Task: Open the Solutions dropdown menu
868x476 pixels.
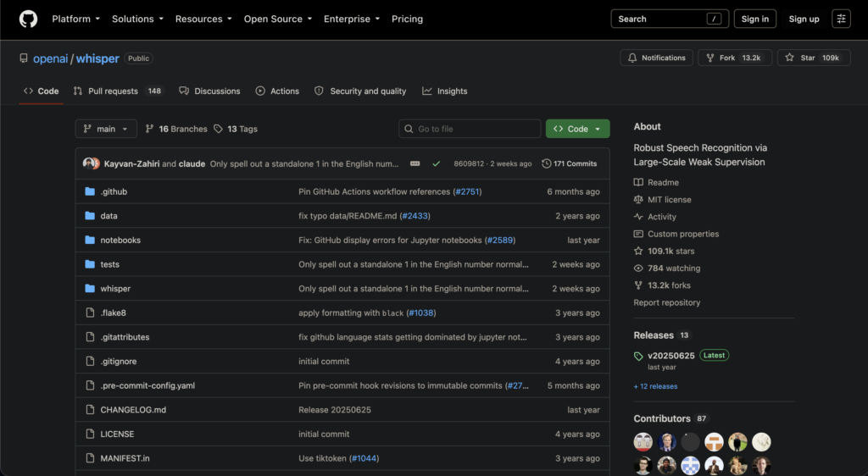Action: pos(138,19)
